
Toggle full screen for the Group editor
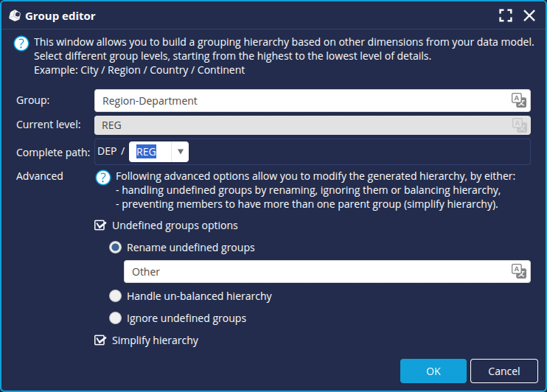click(x=505, y=15)
